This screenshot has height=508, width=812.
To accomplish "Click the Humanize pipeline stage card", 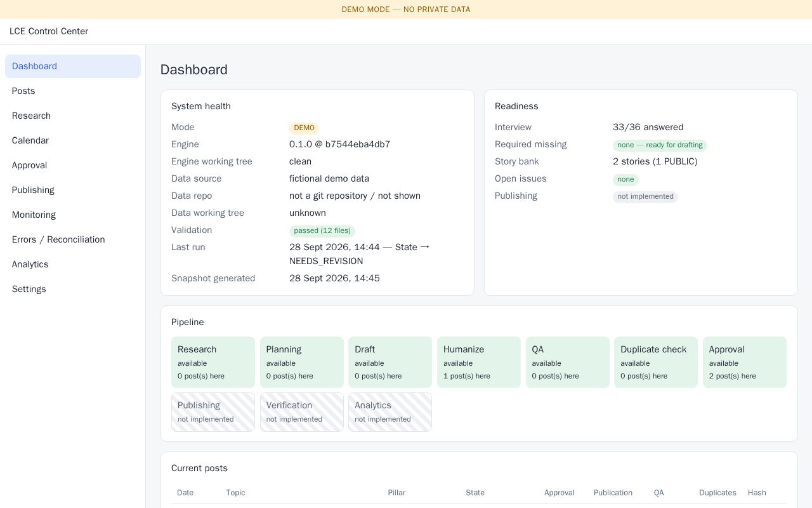I will pyautogui.click(x=479, y=362).
